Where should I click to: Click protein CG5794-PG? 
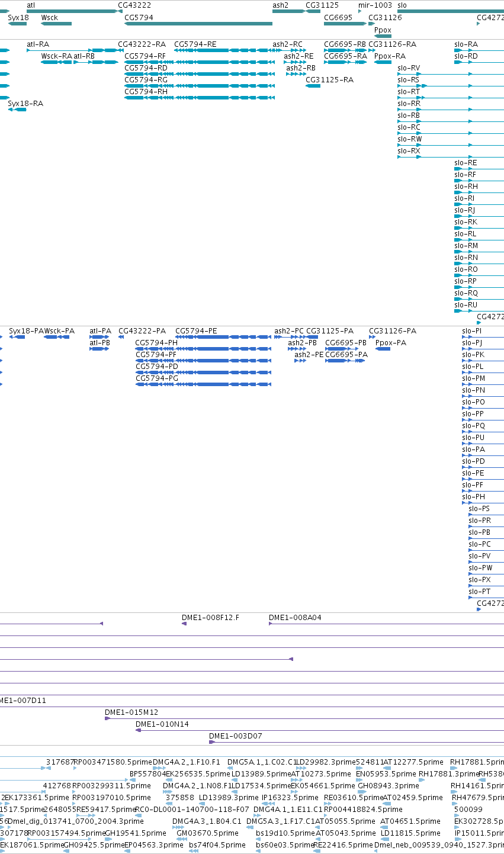157,378
